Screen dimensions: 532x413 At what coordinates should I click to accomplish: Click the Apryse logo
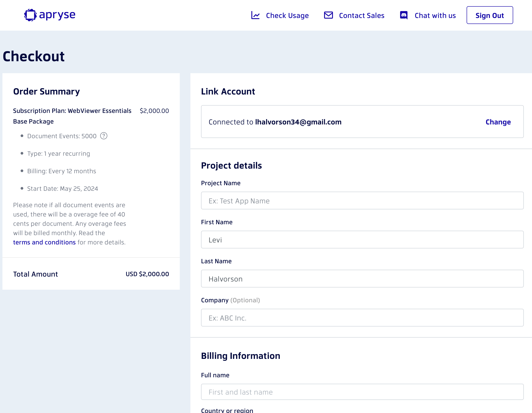click(x=50, y=15)
